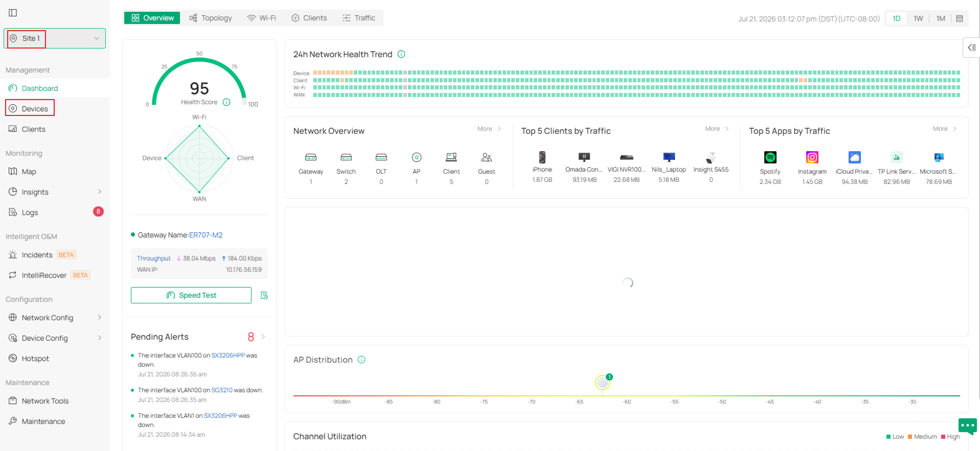Switch to the Traffic tab
This screenshot has width=980, height=451.
[359, 18]
